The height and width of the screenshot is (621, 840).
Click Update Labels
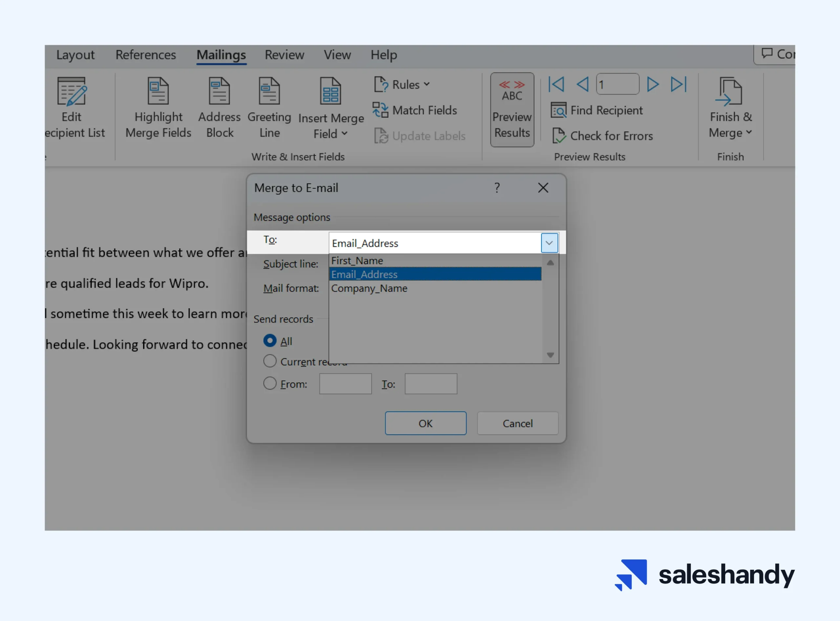[x=420, y=136]
